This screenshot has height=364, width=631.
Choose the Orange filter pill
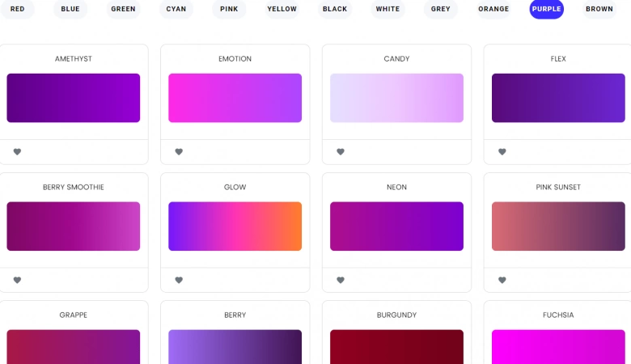click(x=493, y=9)
